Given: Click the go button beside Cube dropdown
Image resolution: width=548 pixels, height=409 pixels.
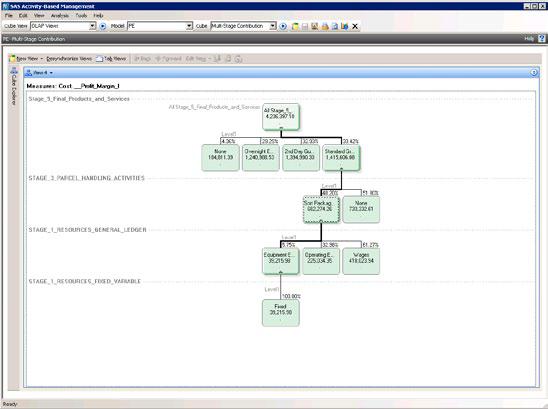Looking at the screenshot, I should [283, 26].
